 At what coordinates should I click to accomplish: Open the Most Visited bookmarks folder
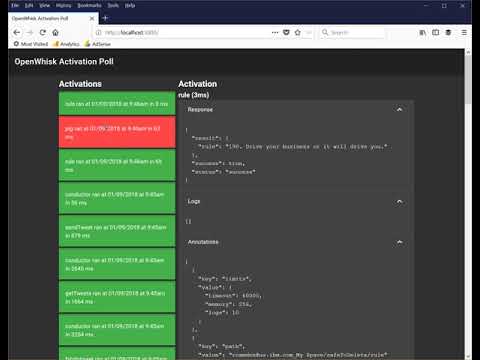[x=31, y=44]
